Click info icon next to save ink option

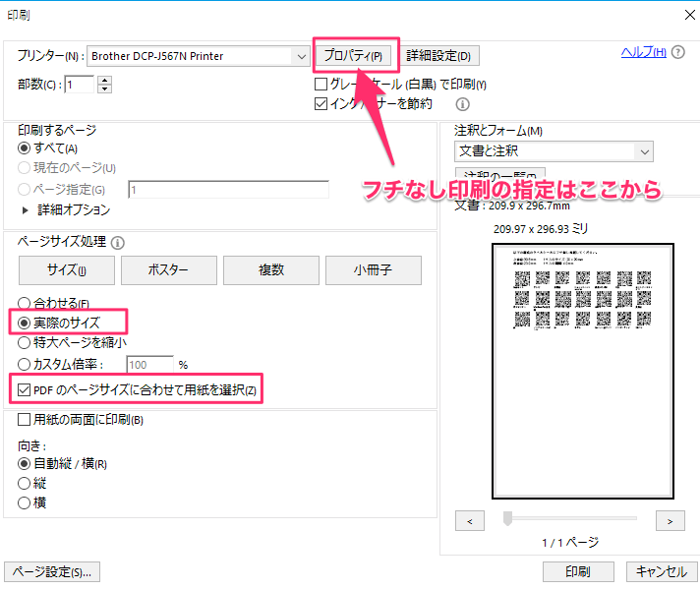click(462, 104)
